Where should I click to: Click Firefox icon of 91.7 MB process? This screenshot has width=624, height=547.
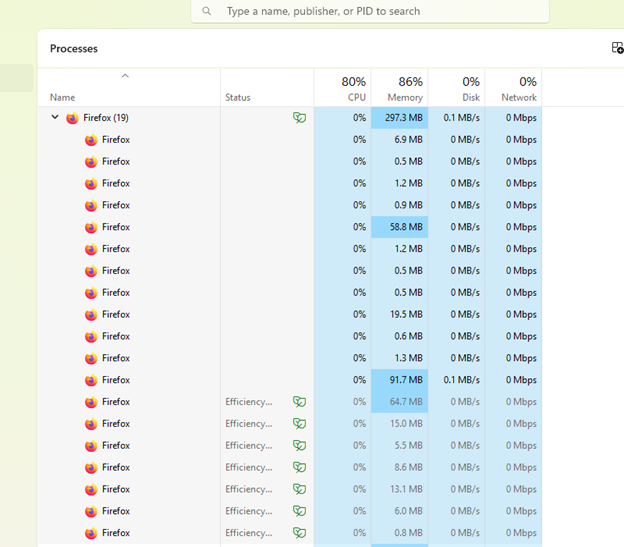click(x=91, y=380)
